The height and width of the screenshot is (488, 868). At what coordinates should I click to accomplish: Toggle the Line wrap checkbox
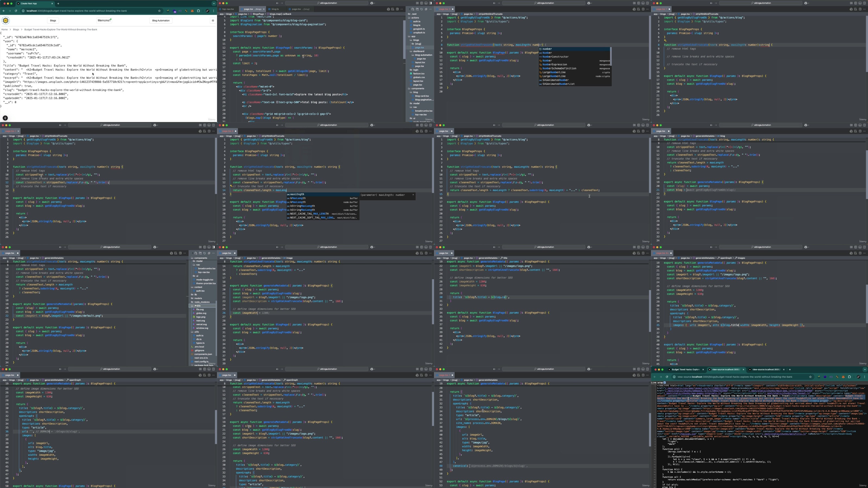[665, 383]
